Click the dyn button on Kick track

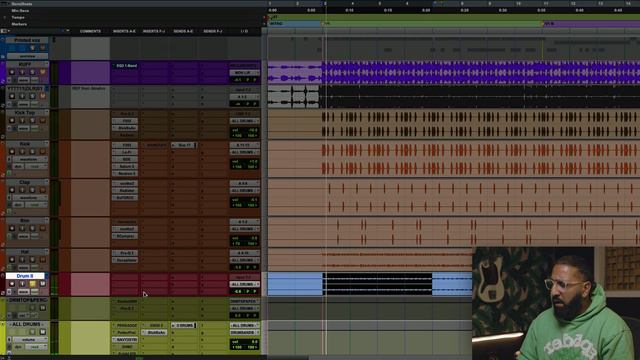[x=19, y=167]
